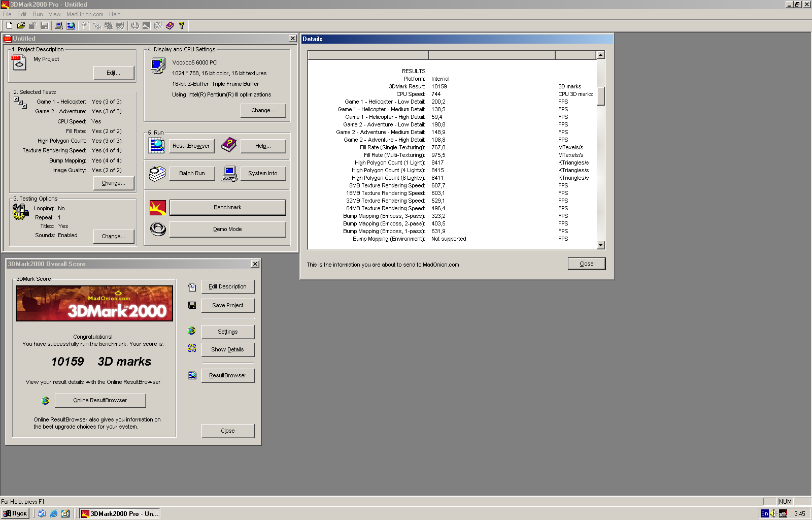Launch Internet Explorer from the quick launch bar
Screen dimensions: 812x520
[x=54, y=513]
